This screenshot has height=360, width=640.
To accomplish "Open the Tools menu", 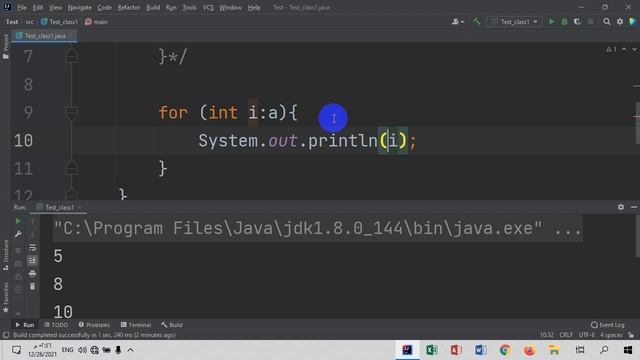I will (x=189, y=7).
